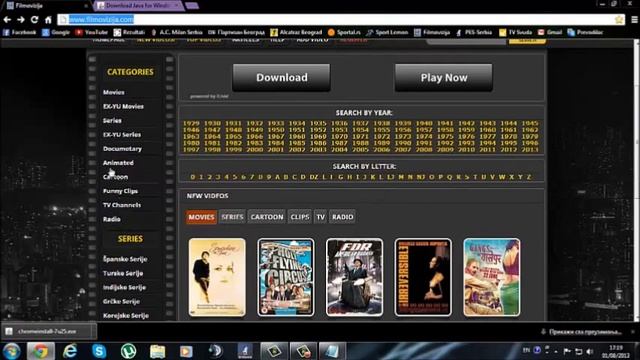This screenshot has width=640, height=360.
Task: Open Korejske Serije in sidebar
Action: click(x=126, y=316)
